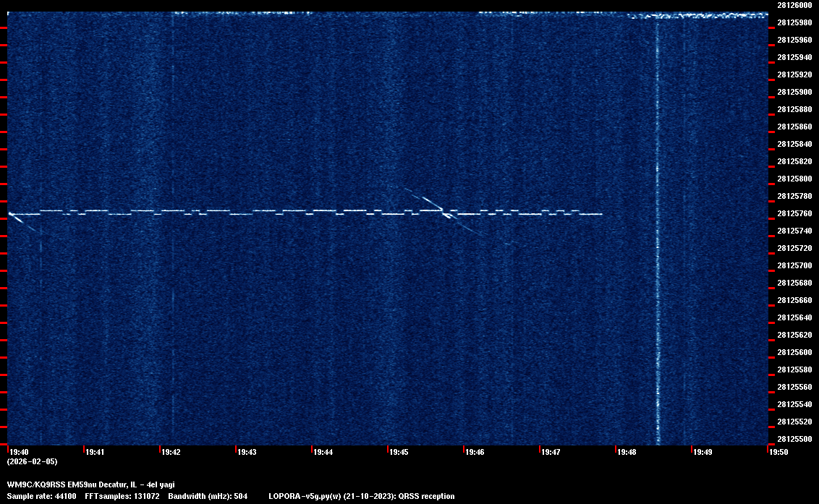Image resolution: width=819 pixels, height=504 pixels.
Task: Click the LOPORA-v5g.py QRSS reception text
Action: pos(361,497)
